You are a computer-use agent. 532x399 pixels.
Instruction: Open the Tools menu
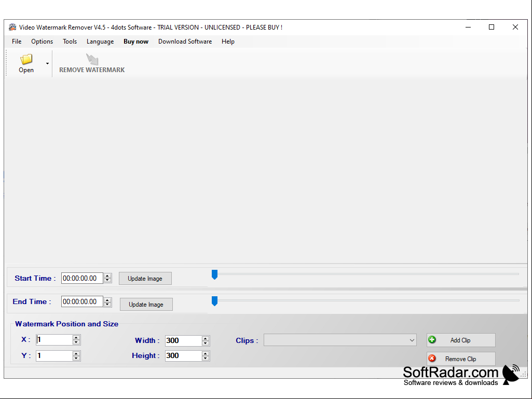click(x=70, y=42)
